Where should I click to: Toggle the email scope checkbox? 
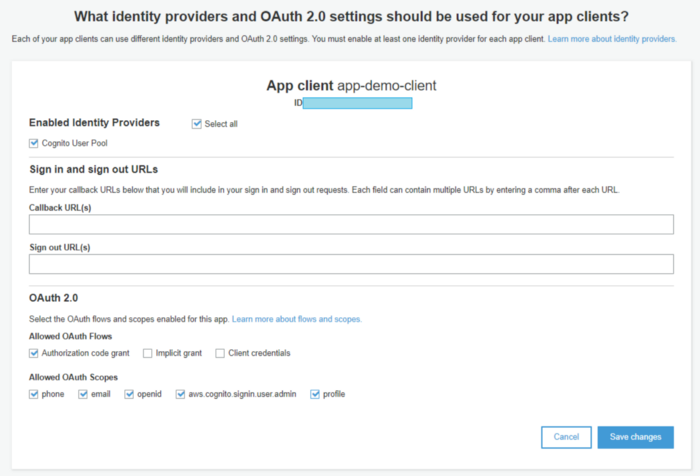coord(84,394)
